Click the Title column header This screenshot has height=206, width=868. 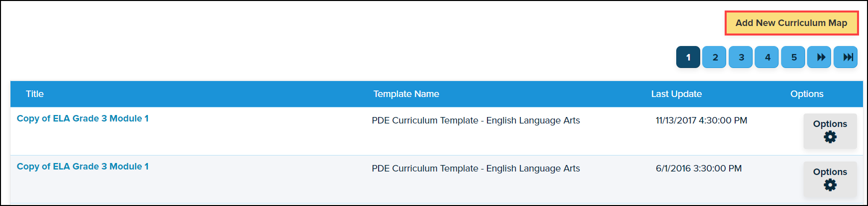coord(35,94)
